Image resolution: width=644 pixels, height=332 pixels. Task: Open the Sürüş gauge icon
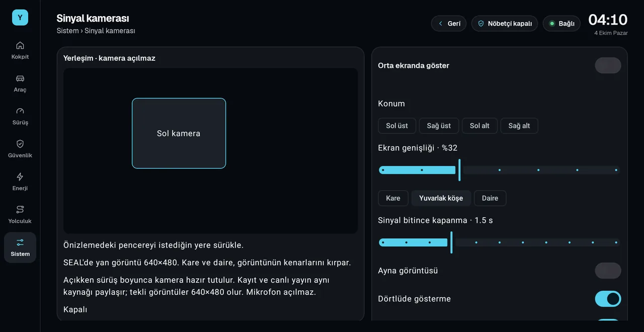[20, 111]
